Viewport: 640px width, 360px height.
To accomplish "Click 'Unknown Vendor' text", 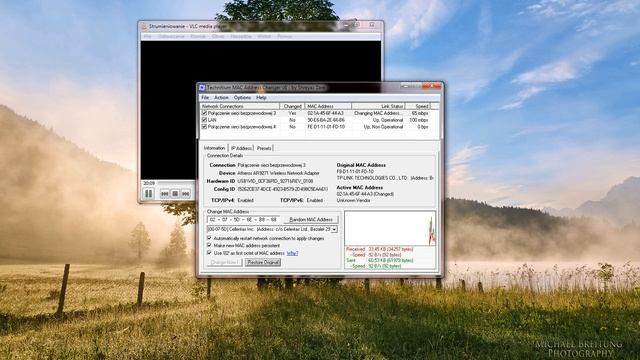I will [353, 200].
